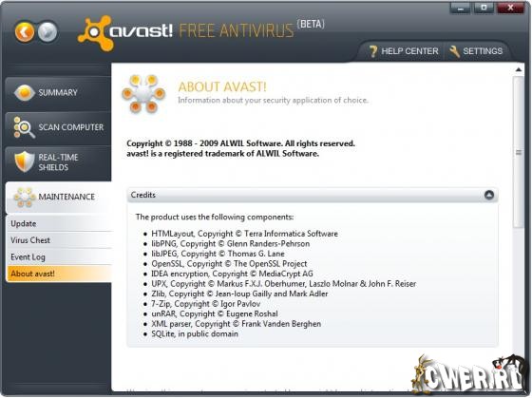This screenshot has height=398, width=532.
Task: Click the Help Center question mark icon
Action: coord(372,51)
